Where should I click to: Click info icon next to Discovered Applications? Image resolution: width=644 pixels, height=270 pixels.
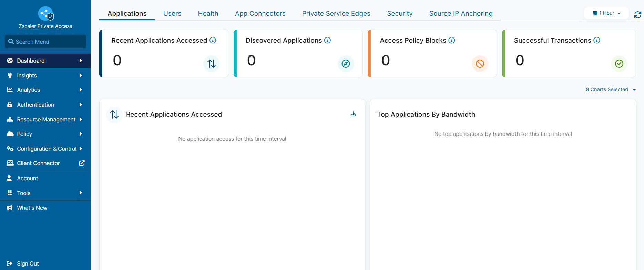328,40
